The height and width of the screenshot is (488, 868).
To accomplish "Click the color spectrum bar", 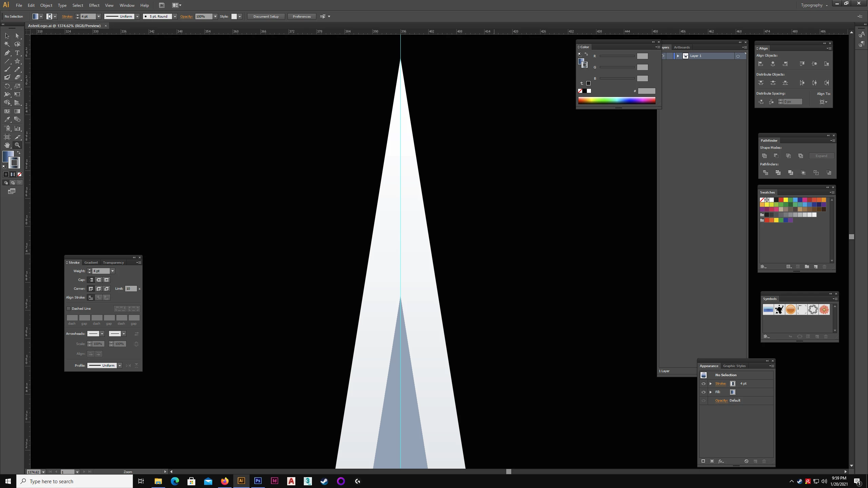I will (616, 100).
